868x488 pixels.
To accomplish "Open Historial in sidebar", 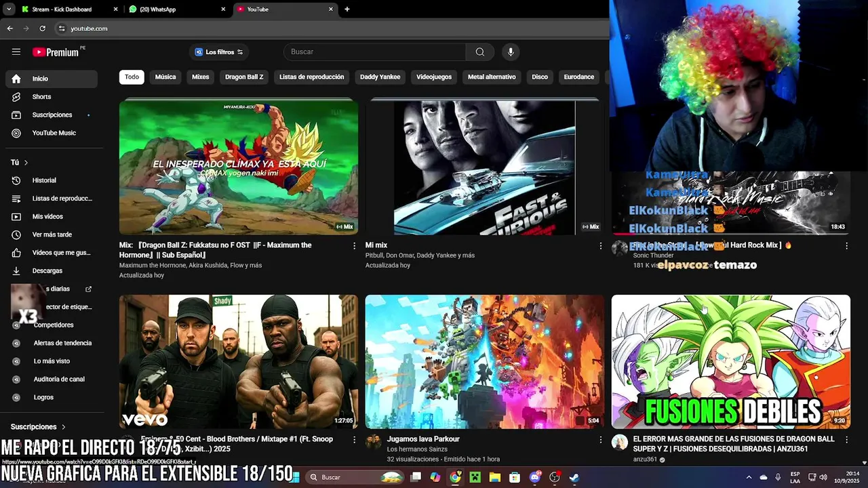I will [52, 180].
